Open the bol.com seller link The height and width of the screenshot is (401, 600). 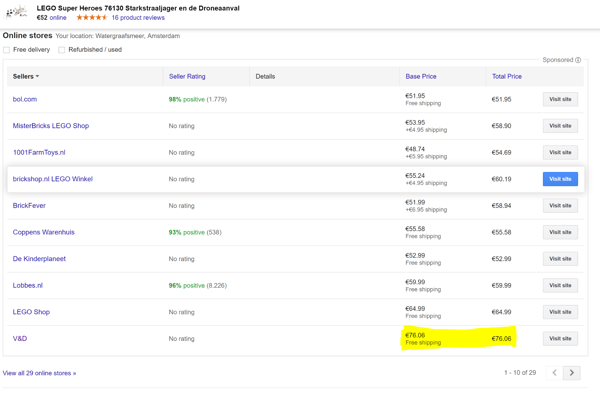[25, 99]
